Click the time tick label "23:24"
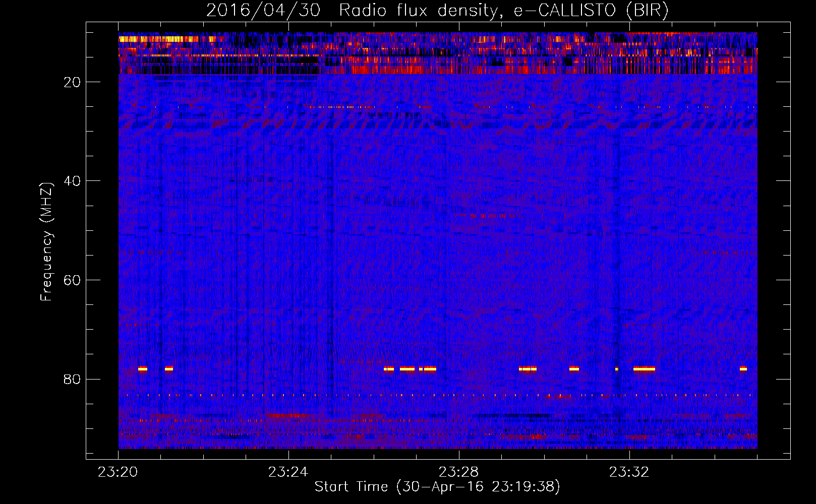This screenshot has height=504, width=816. coord(288,472)
